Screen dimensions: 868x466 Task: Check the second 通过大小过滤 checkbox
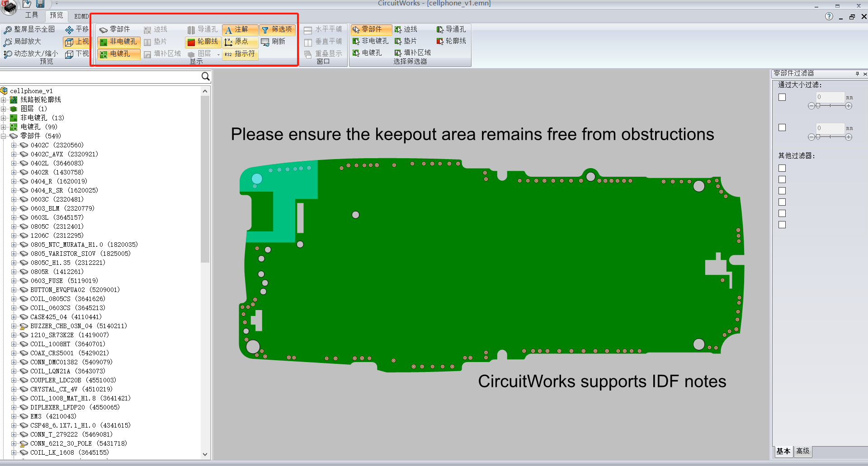(x=782, y=127)
